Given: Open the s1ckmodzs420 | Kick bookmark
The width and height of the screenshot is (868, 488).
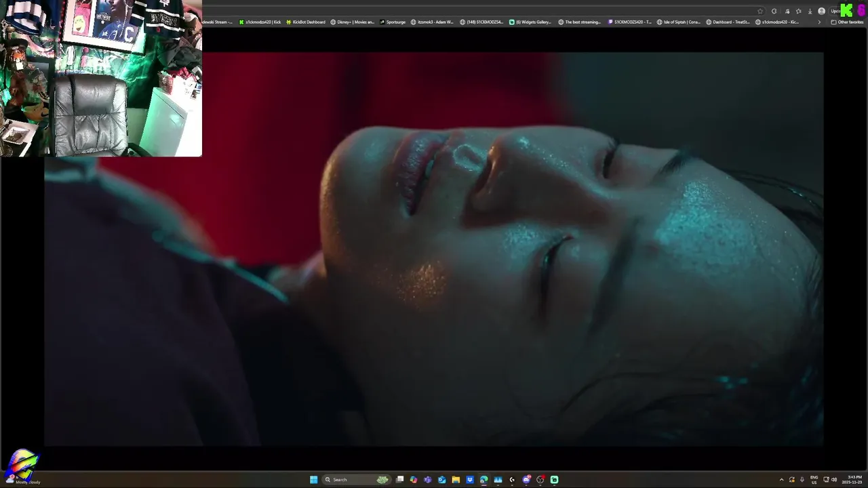Looking at the screenshot, I should coord(260,22).
